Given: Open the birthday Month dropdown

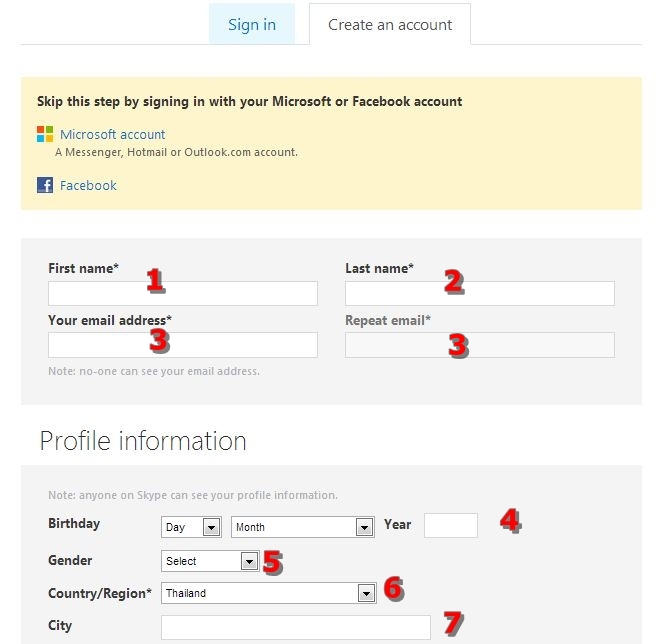Looking at the screenshot, I should click(x=303, y=527).
